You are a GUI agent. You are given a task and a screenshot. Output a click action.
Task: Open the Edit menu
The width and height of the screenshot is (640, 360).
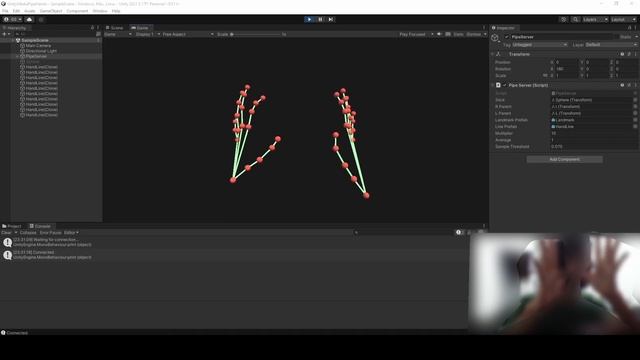(x=16, y=11)
